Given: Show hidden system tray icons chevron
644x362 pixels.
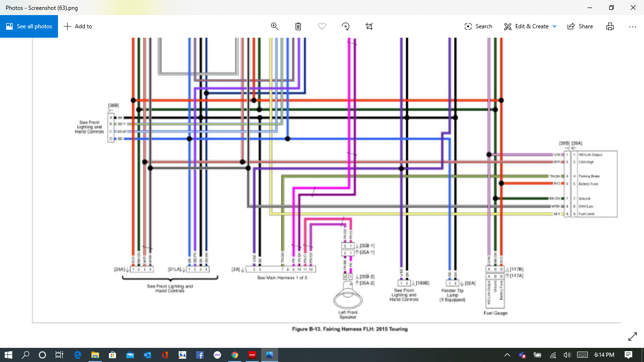Looking at the screenshot, I should [507, 355].
